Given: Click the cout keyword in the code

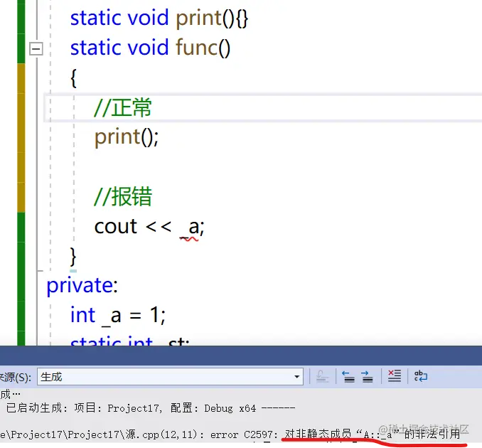Looking at the screenshot, I should [x=116, y=227].
